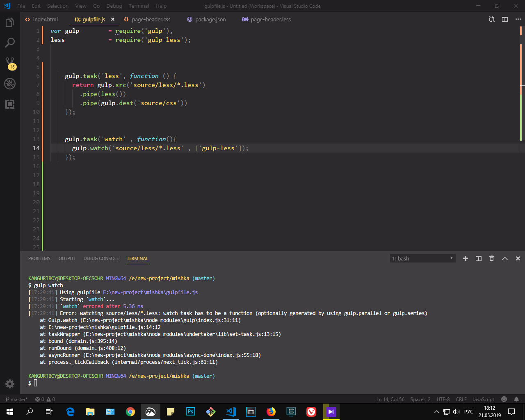Switch to the page-header.css tab

pos(147,19)
